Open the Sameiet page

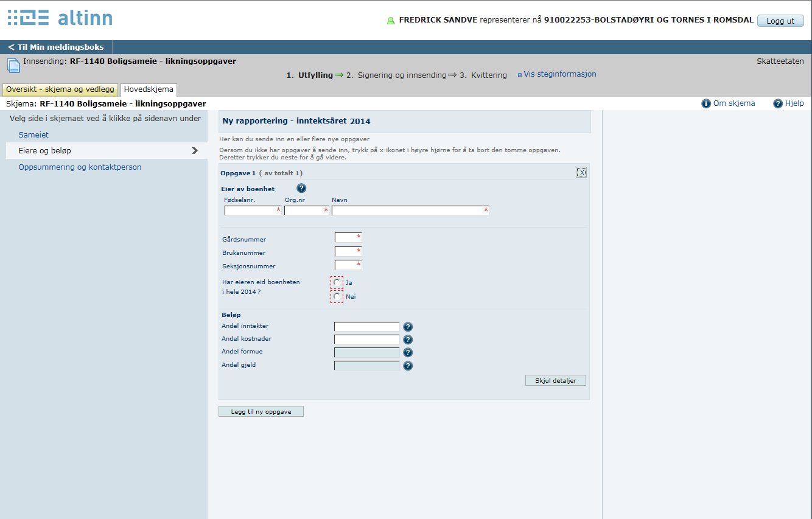33,134
